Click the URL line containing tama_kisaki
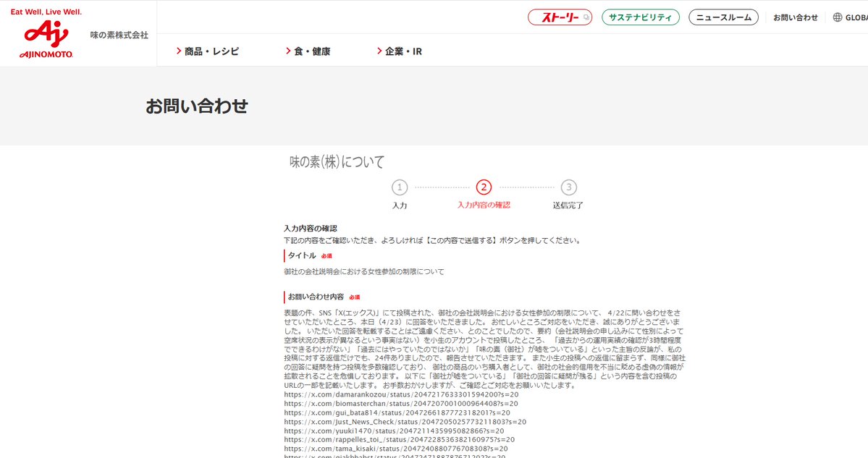The width and height of the screenshot is (868, 458). click(396, 449)
